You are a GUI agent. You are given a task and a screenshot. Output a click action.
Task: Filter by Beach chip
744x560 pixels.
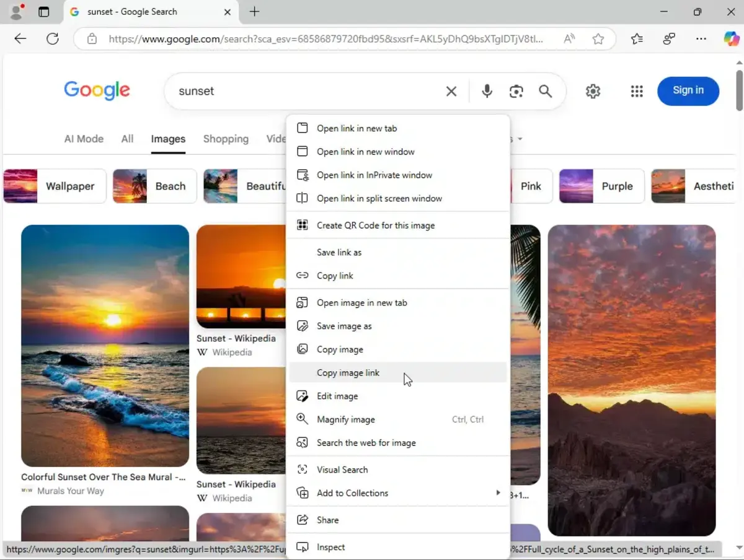(x=154, y=186)
